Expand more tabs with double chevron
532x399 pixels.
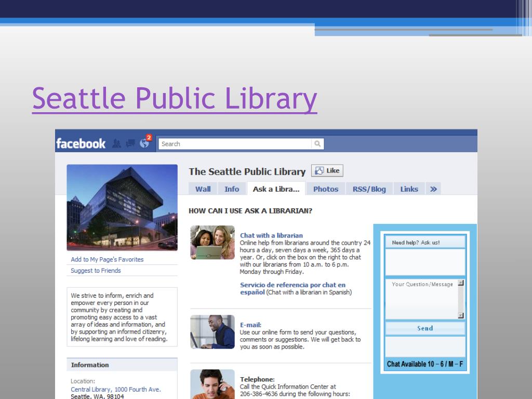433,189
